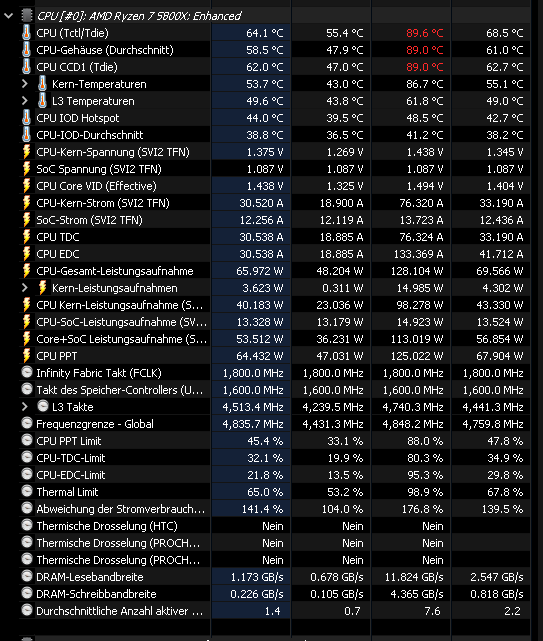Click lightning icon of CPU PPT
This screenshot has width=543, height=641.
click(27, 356)
